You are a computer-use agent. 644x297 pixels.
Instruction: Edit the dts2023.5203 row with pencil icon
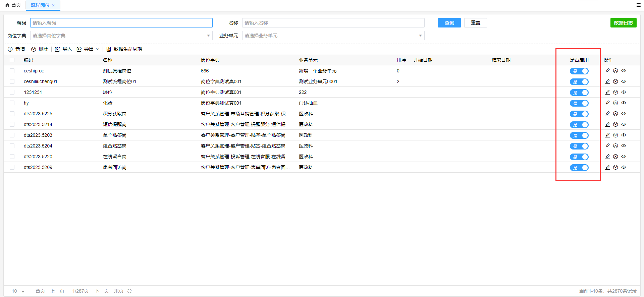click(x=607, y=135)
